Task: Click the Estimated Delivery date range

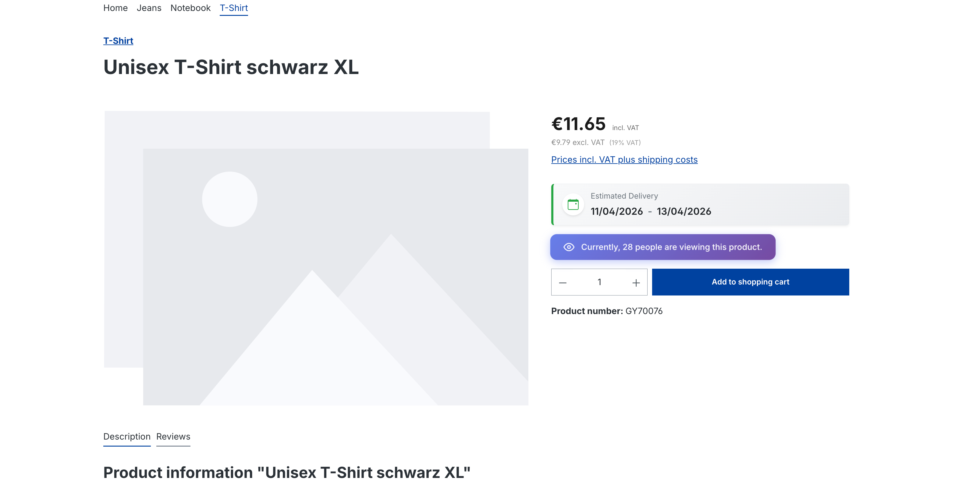Action: tap(651, 211)
